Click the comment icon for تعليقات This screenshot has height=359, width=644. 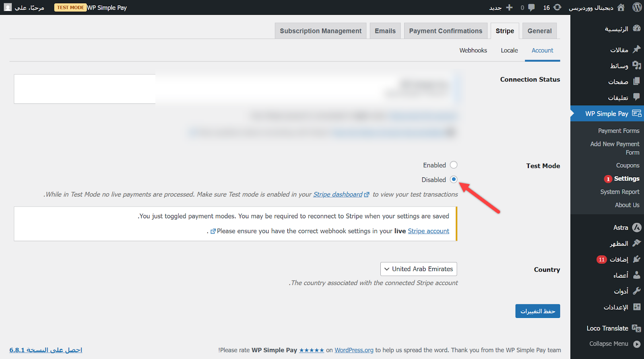(x=637, y=97)
